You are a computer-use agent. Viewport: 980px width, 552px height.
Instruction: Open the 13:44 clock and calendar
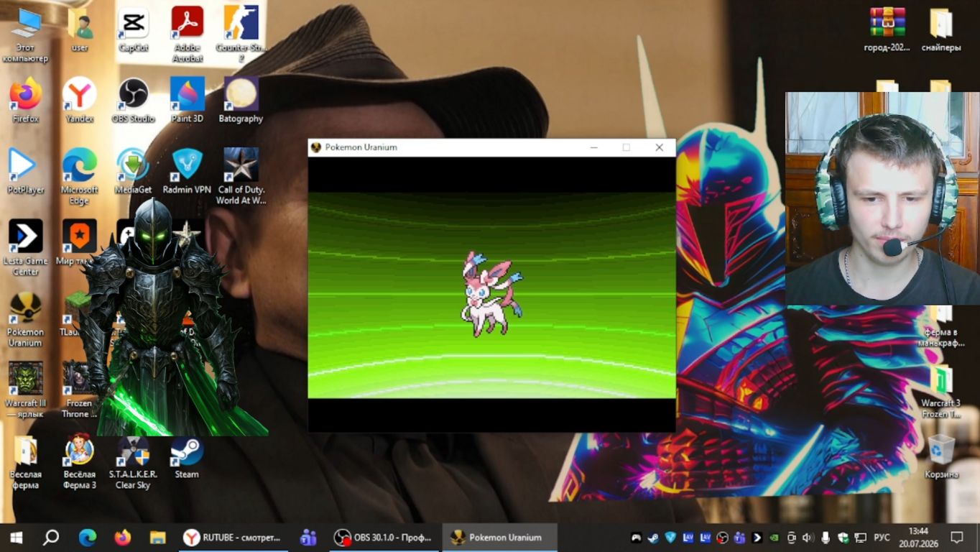pyautogui.click(x=918, y=538)
